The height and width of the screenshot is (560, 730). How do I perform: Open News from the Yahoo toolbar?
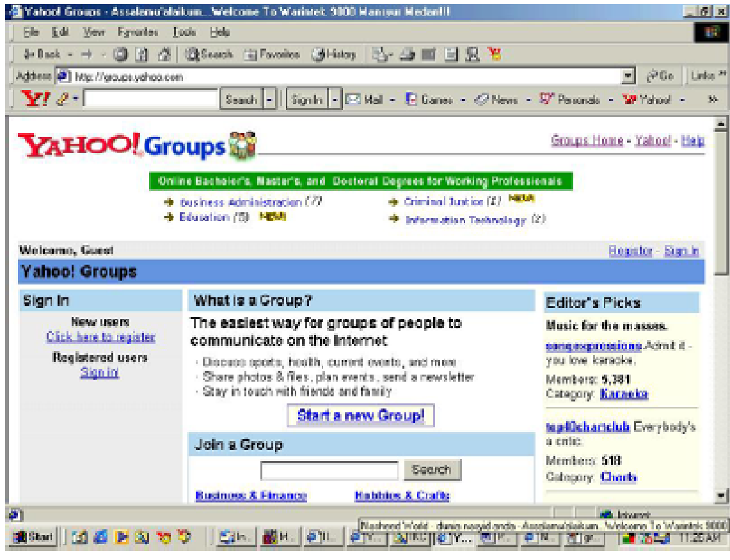pos(496,99)
